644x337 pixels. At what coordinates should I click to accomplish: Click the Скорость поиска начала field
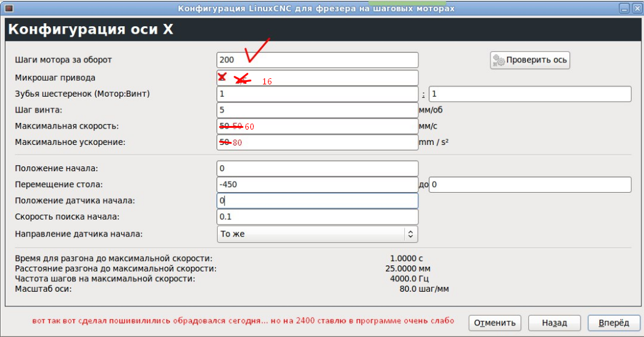click(317, 217)
